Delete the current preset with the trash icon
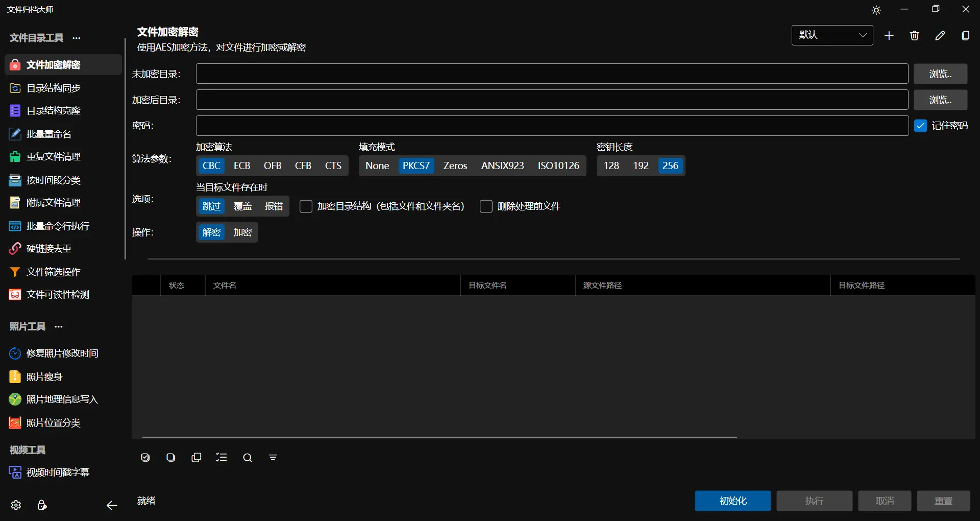Viewport: 980px width, 521px height. click(914, 35)
